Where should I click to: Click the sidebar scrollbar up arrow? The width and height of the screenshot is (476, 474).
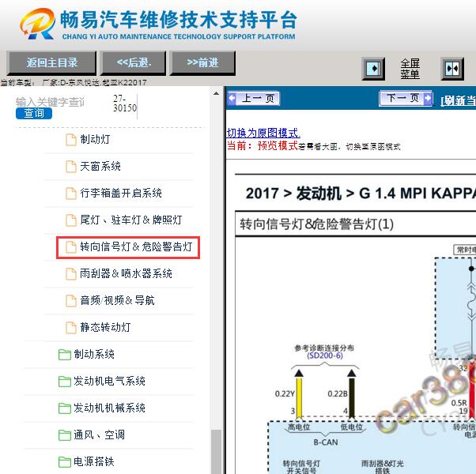216,93
